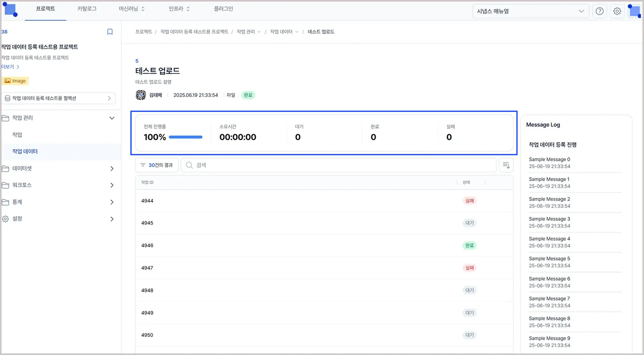Select 작업 데이터 in the sidebar
This screenshot has width=644, height=355.
[x=25, y=151]
